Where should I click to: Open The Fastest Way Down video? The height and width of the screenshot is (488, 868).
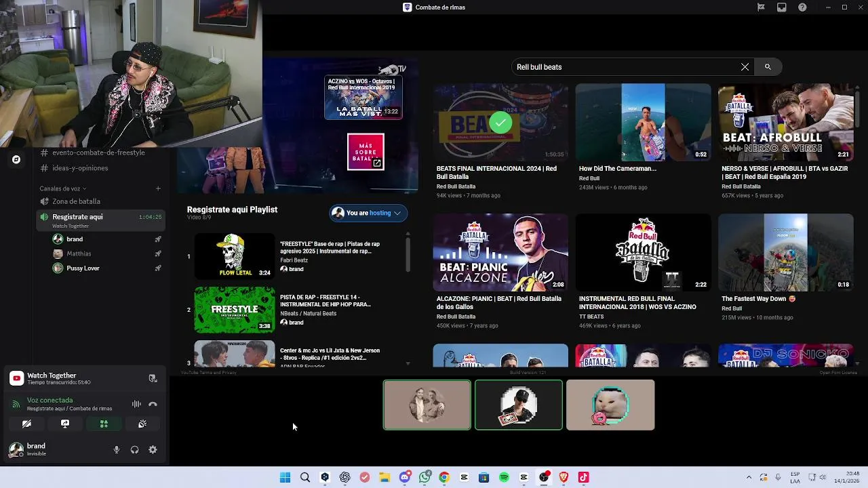[x=785, y=252]
